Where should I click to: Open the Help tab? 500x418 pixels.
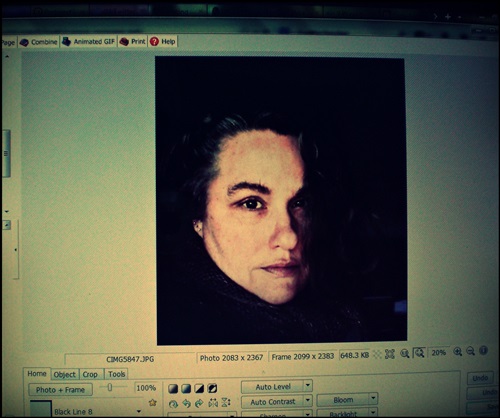[x=163, y=42]
